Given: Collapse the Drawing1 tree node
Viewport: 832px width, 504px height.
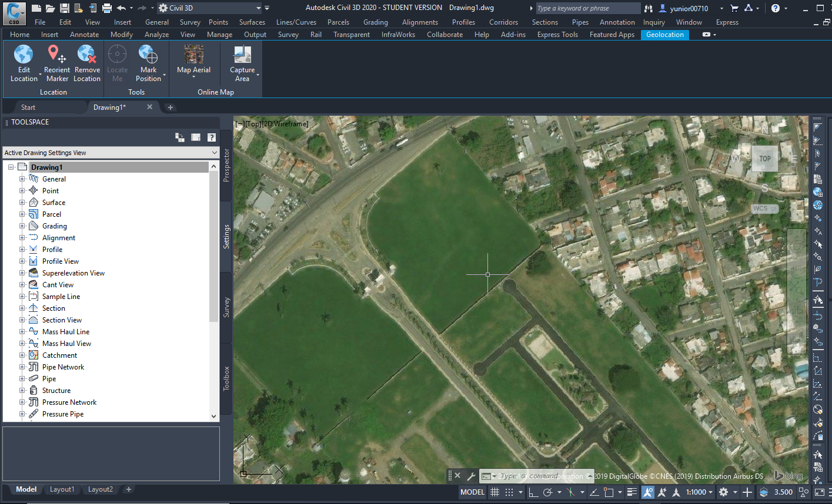Looking at the screenshot, I should [x=11, y=167].
